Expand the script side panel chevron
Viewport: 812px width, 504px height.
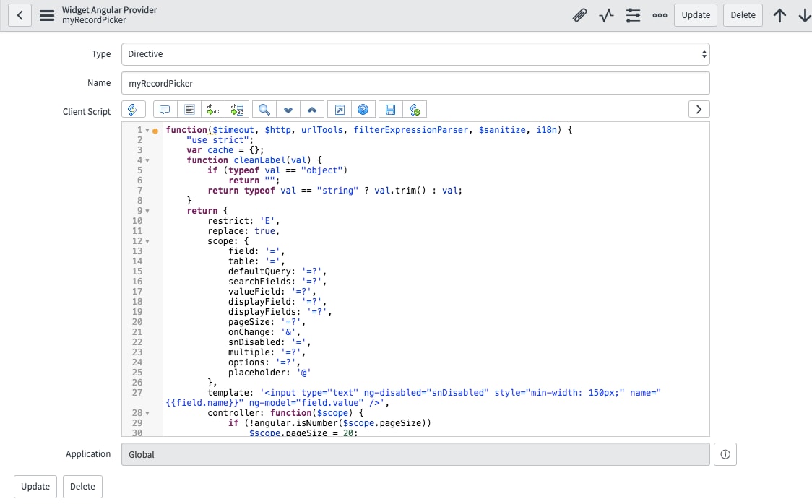coord(699,109)
